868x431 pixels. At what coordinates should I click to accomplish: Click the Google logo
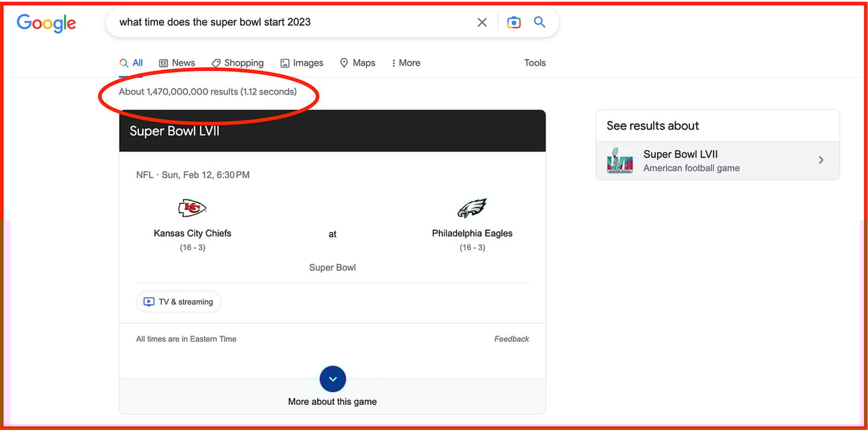[46, 23]
